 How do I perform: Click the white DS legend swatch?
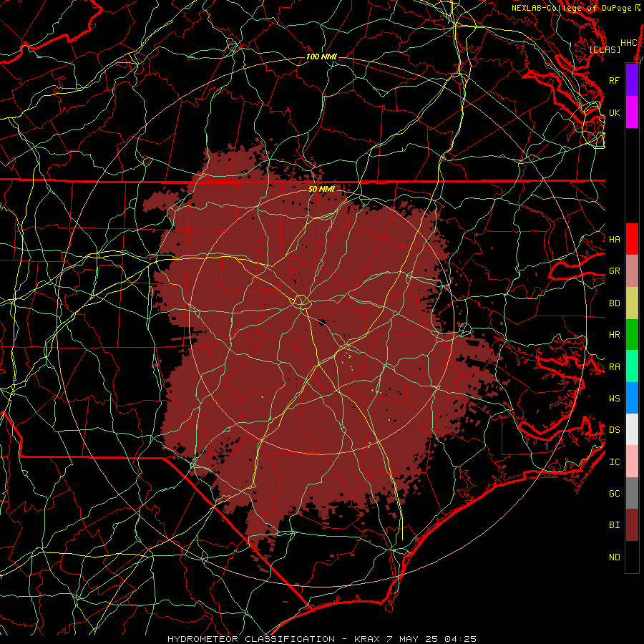[x=632, y=429]
